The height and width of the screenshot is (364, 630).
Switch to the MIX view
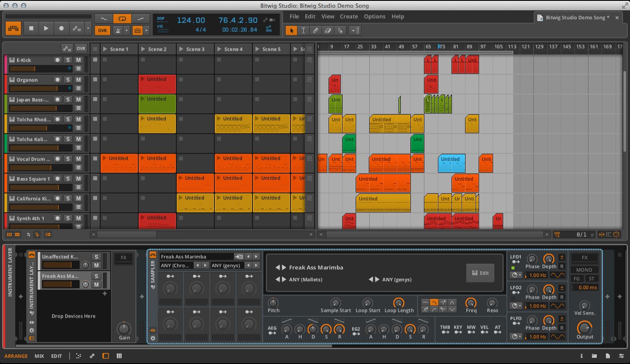[39, 356]
